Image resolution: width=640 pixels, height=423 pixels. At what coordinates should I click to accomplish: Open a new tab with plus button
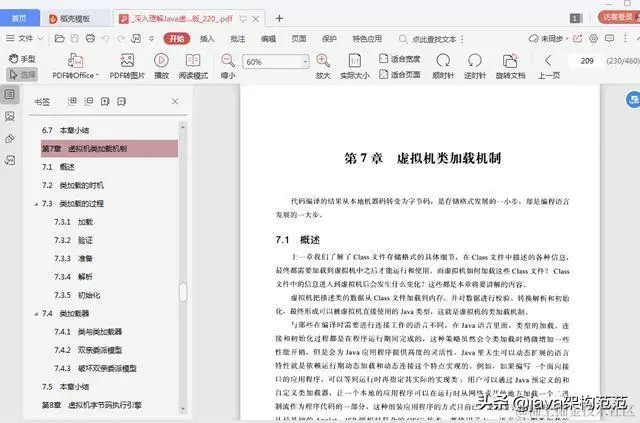tap(280, 18)
